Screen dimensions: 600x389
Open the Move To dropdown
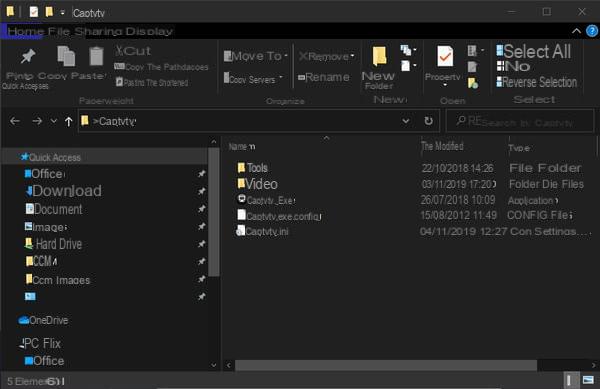(x=256, y=56)
